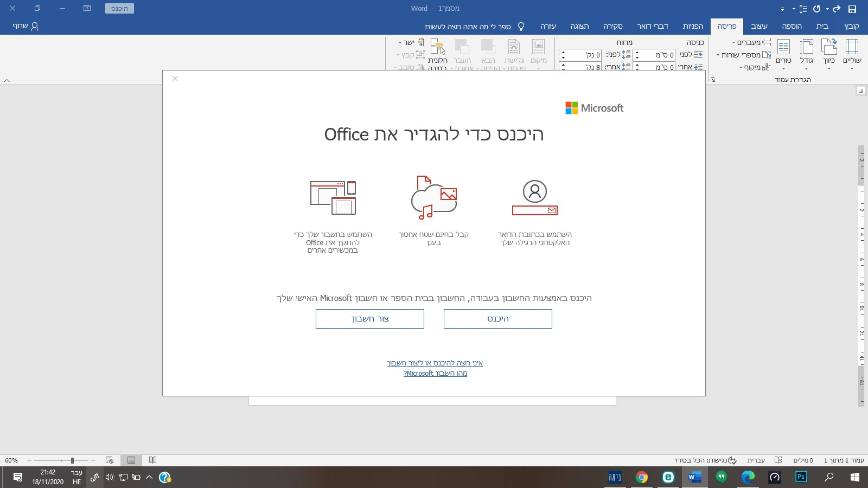The width and height of the screenshot is (868, 488).
Task: Open the Orientation (כיוון) menu
Action: [x=829, y=53]
